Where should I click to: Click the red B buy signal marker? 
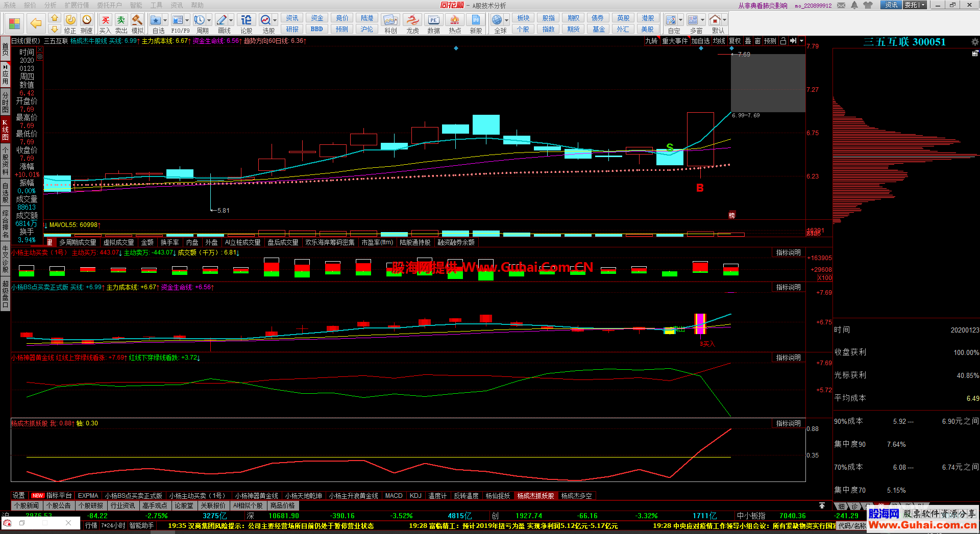[x=700, y=188]
